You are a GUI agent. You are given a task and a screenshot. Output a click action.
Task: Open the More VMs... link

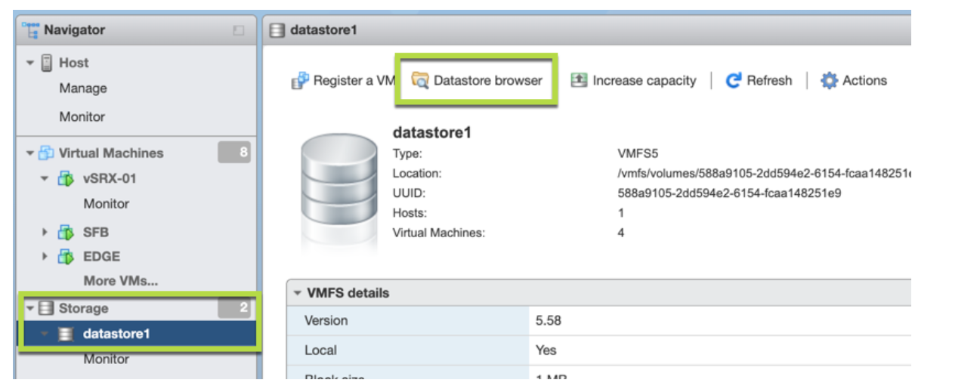pos(121,281)
